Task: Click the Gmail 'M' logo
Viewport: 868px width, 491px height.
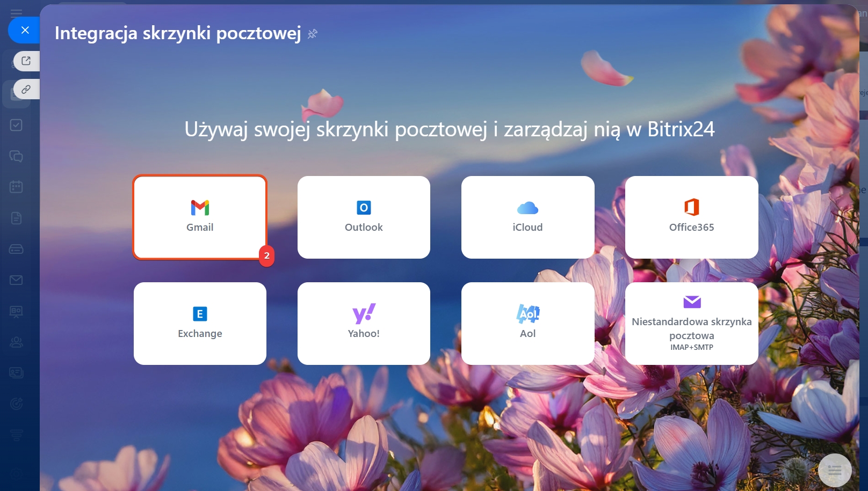Action: (x=200, y=207)
